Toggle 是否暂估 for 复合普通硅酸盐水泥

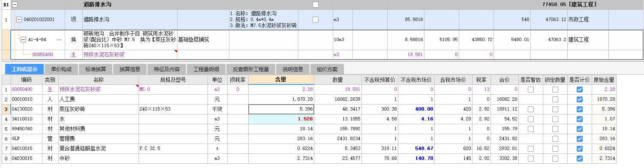click(531, 149)
